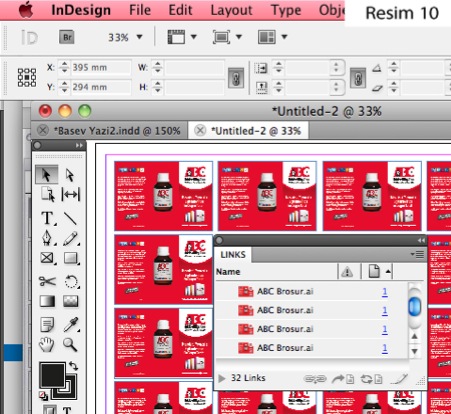The width and height of the screenshot is (451, 414).
Task: Click Update Link icon in Links panel
Action: [x=372, y=379]
